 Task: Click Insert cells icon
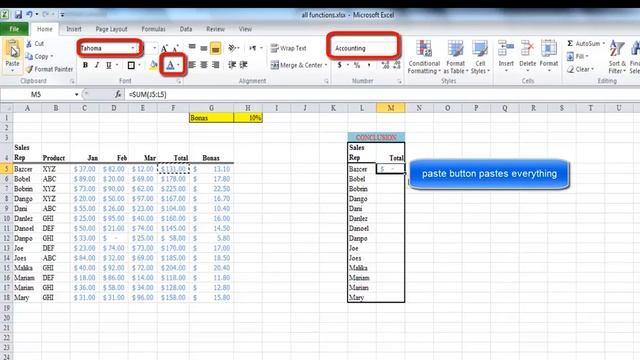click(506, 48)
